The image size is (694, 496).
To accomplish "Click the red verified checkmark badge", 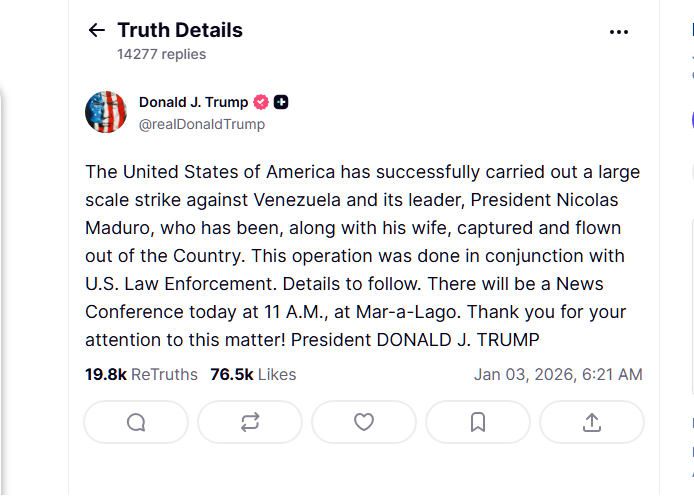I will 261,102.
